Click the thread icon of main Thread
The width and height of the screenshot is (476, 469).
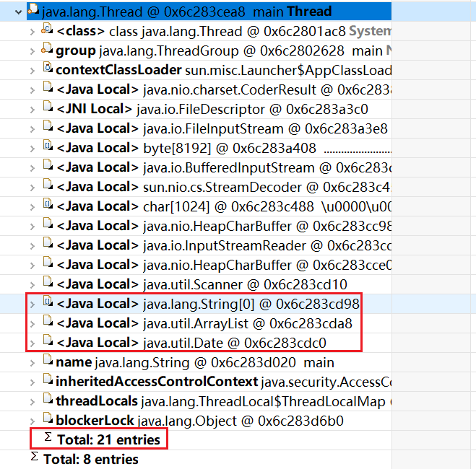[x=33, y=9]
